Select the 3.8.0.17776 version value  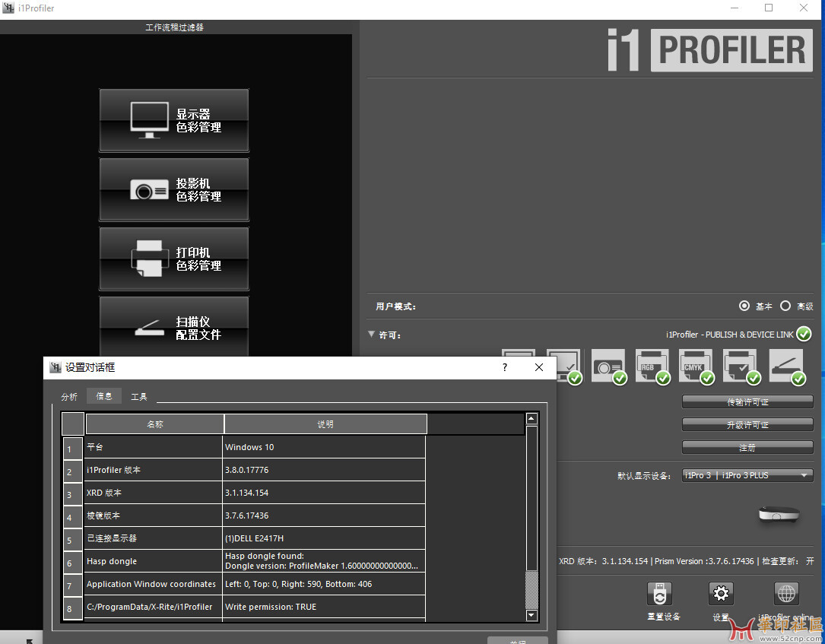[x=324, y=470]
